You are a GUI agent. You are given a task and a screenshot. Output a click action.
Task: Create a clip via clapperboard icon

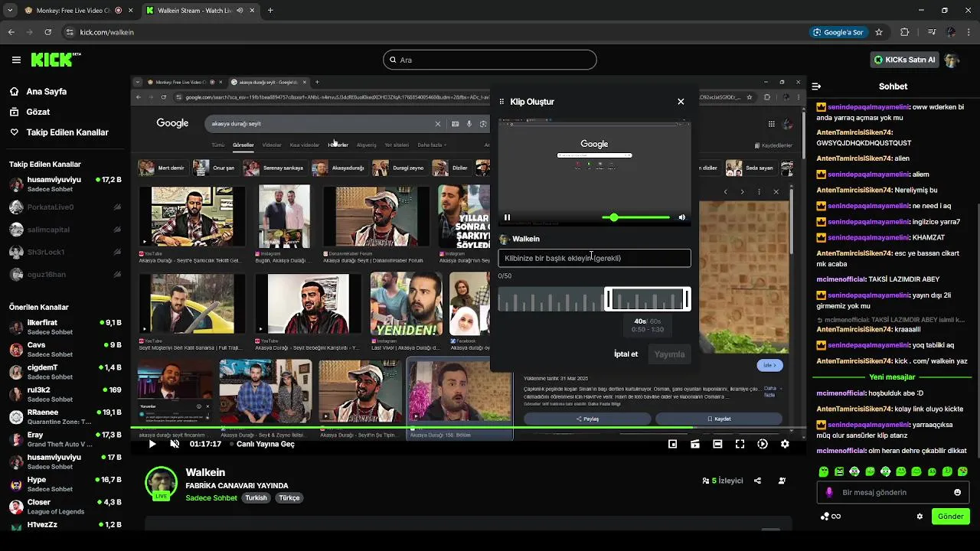(x=695, y=444)
